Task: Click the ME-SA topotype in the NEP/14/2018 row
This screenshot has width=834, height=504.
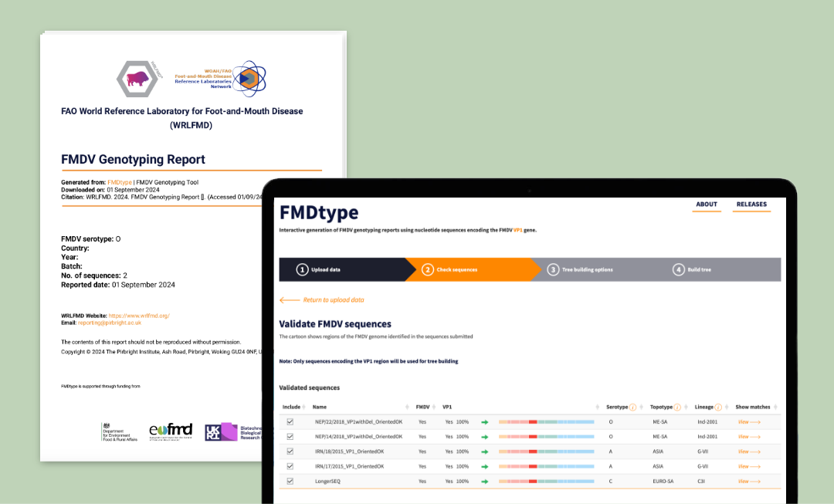Action: [x=660, y=437]
